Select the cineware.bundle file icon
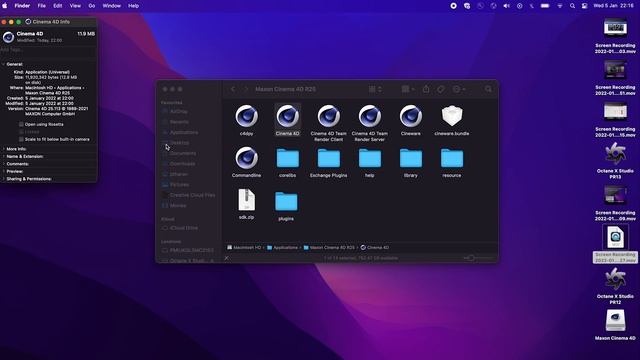 (x=452, y=116)
